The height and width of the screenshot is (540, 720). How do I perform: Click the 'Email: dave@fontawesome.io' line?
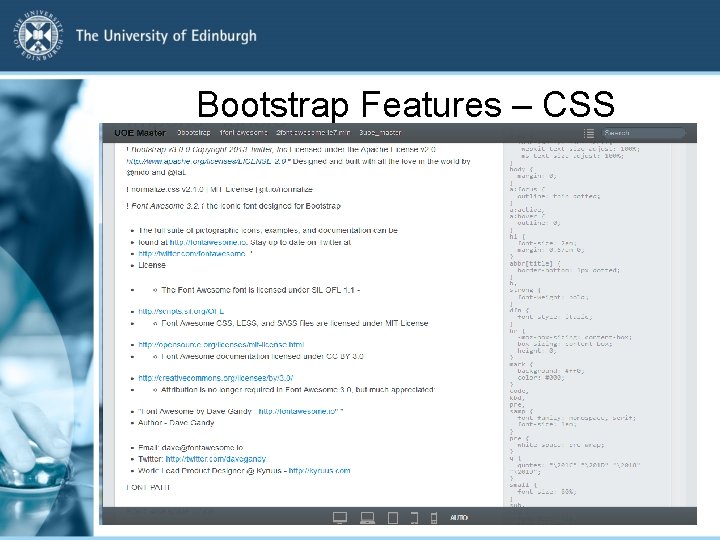point(191,447)
